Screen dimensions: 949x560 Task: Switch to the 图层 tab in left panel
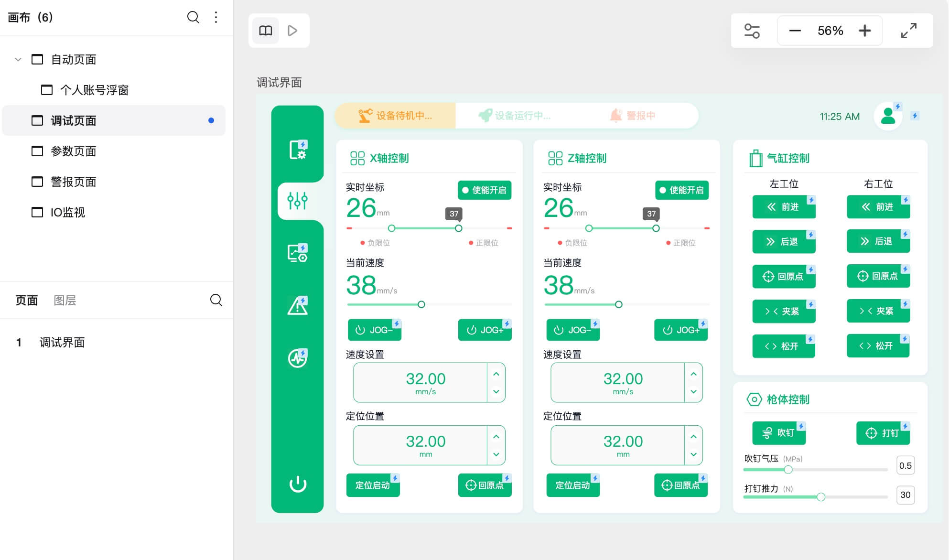(65, 300)
